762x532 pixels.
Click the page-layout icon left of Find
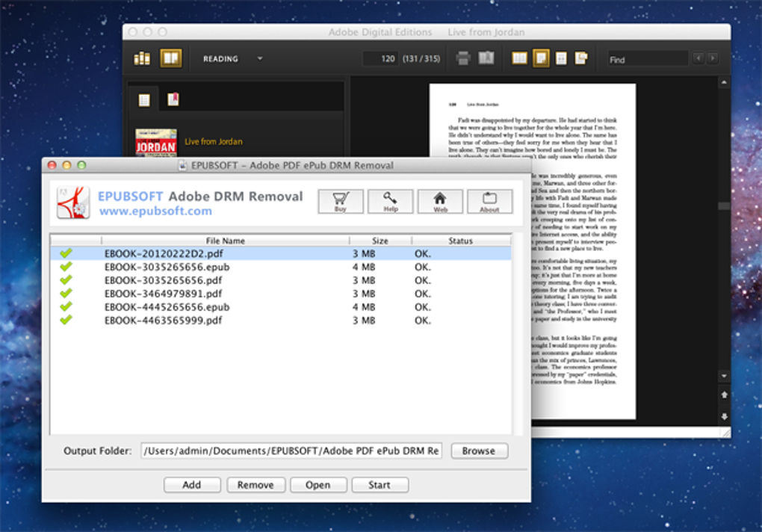(x=581, y=59)
